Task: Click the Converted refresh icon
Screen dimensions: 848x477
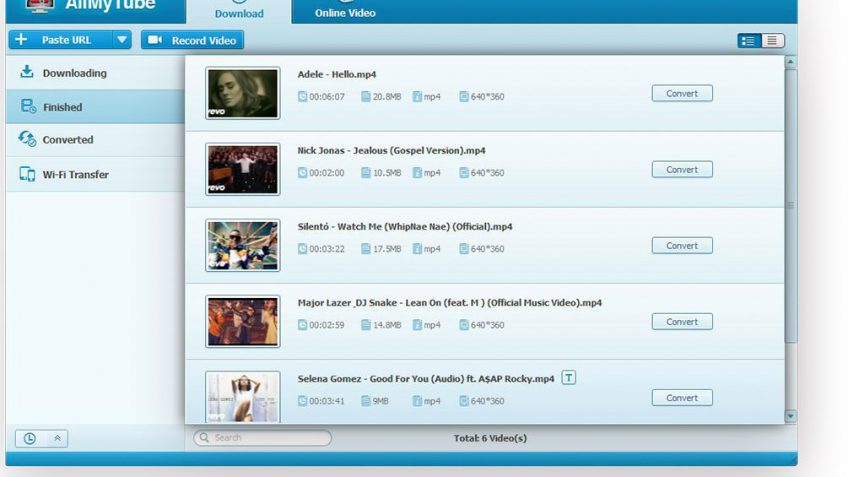Action: pyautogui.click(x=27, y=139)
